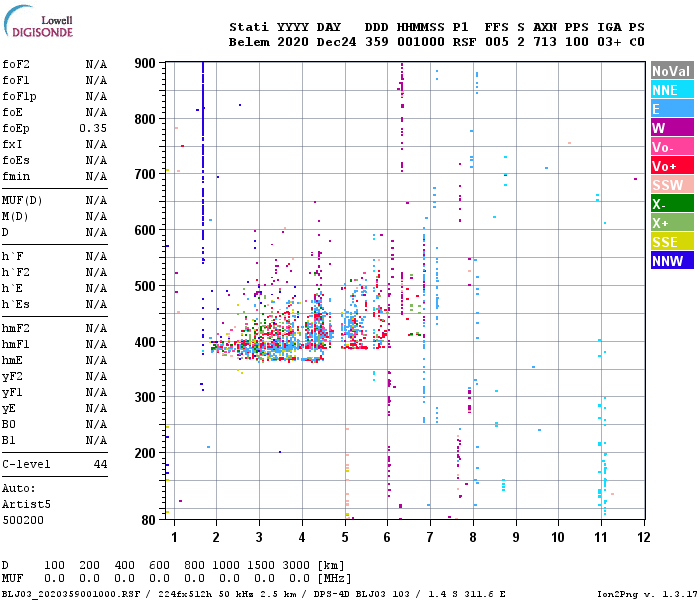Select the NoVal legend swatch
The width and height of the screenshot is (700, 600).
point(672,71)
